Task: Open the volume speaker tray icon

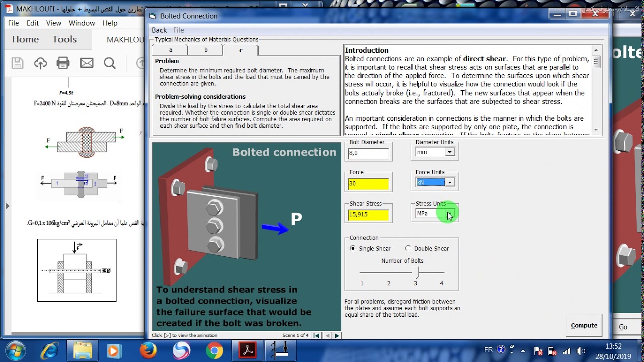Action: (581, 351)
